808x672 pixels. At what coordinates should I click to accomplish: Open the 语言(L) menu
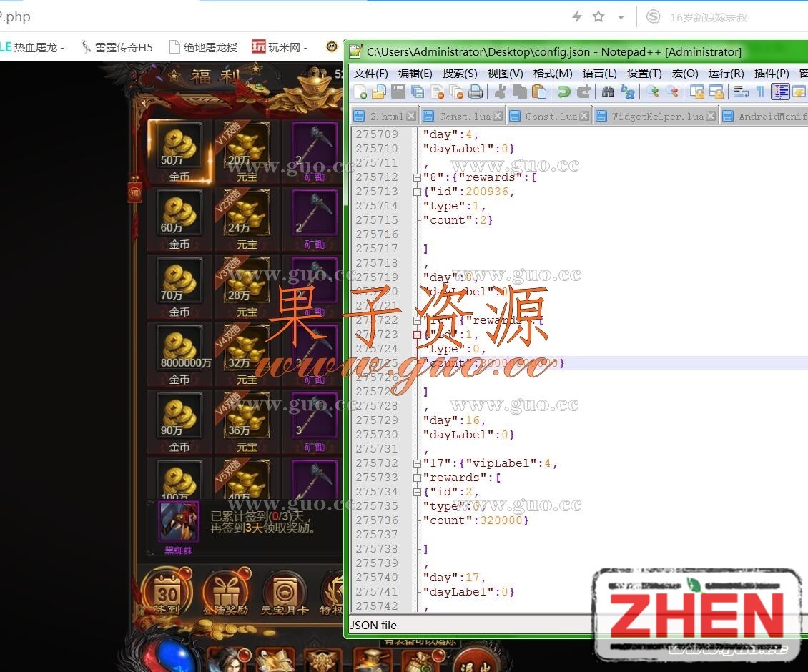pos(600,73)
